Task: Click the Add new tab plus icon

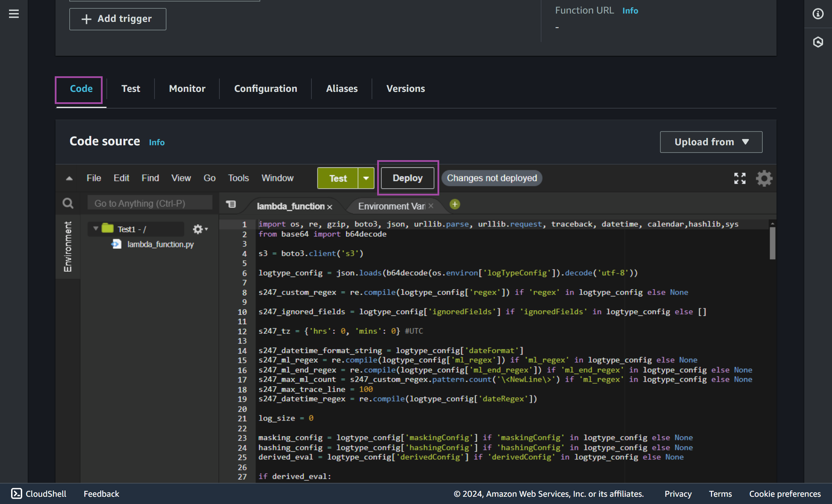Action: pos(456,205)
